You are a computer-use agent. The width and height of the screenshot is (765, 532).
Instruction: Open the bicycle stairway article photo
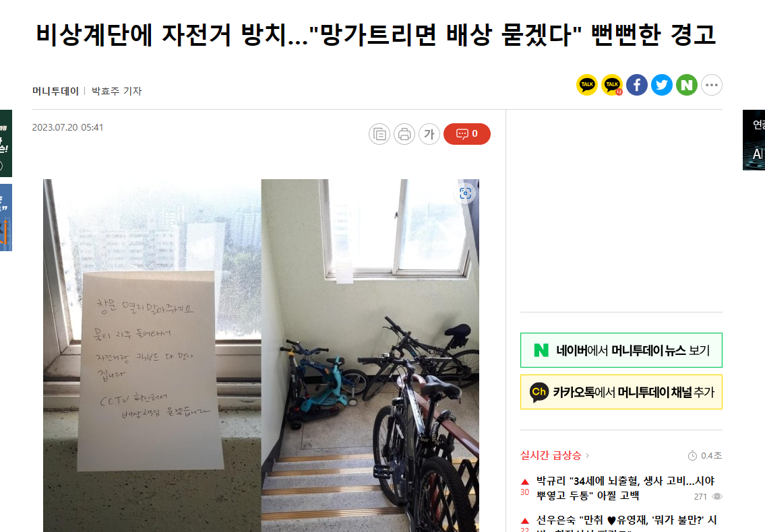[x=261, y=356]
